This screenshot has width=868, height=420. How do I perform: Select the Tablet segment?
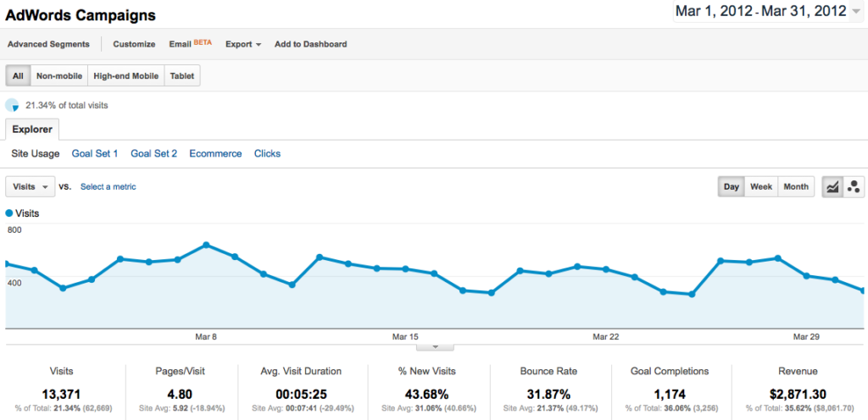pos(182,75)
